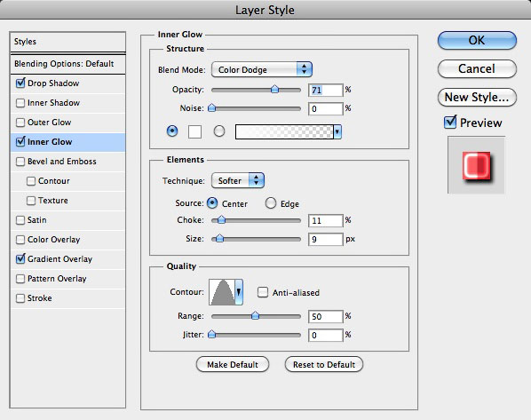The image size is (531, 420).
Task: Click the Noise slider handle
Action: (211, 108)
